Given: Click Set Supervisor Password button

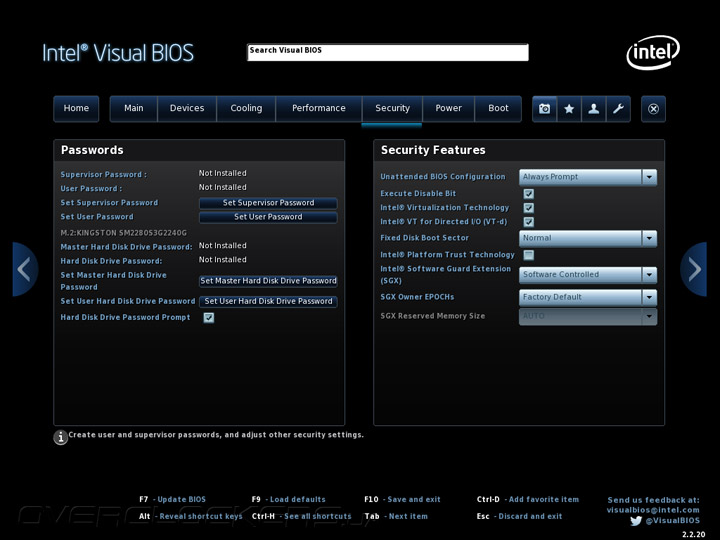Looking at the screenshot, I should [x=268, y=203].
